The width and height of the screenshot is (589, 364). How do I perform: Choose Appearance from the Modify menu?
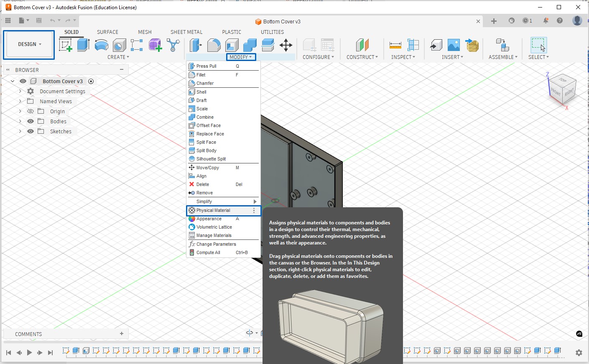point(209,219)
